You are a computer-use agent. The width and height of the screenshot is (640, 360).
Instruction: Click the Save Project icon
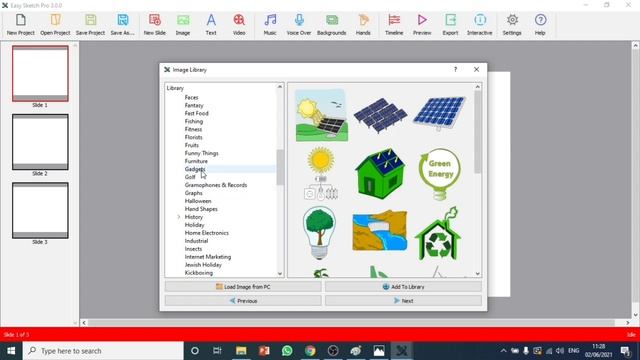90,24
